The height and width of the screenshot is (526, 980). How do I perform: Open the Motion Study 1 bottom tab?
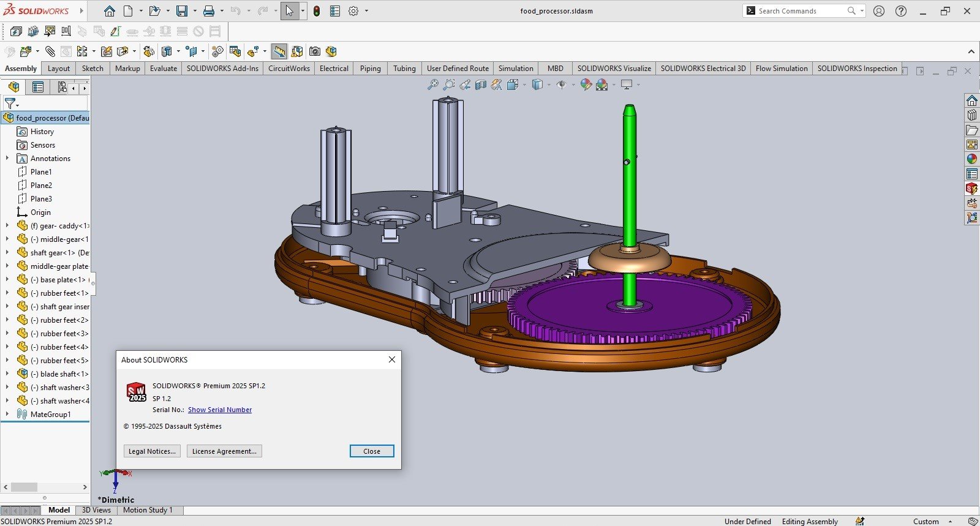(x=148, y=510)
